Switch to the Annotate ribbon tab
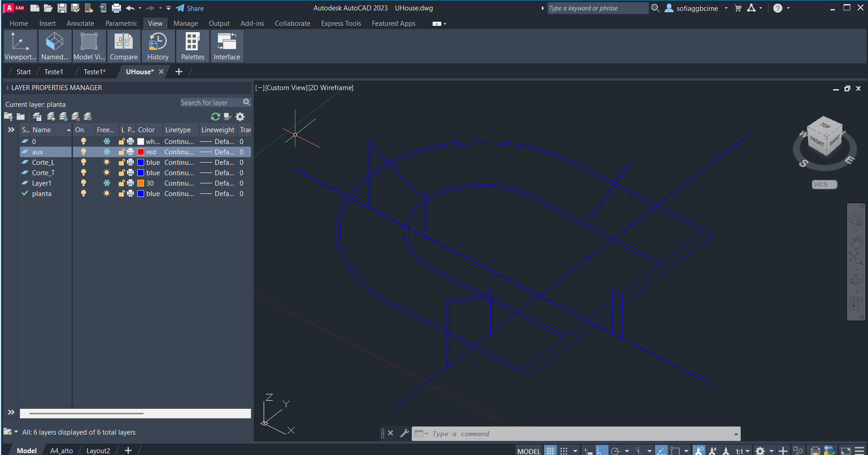Image resolution: width=868 pixels, height=455 pixels. tap(80, 24)
